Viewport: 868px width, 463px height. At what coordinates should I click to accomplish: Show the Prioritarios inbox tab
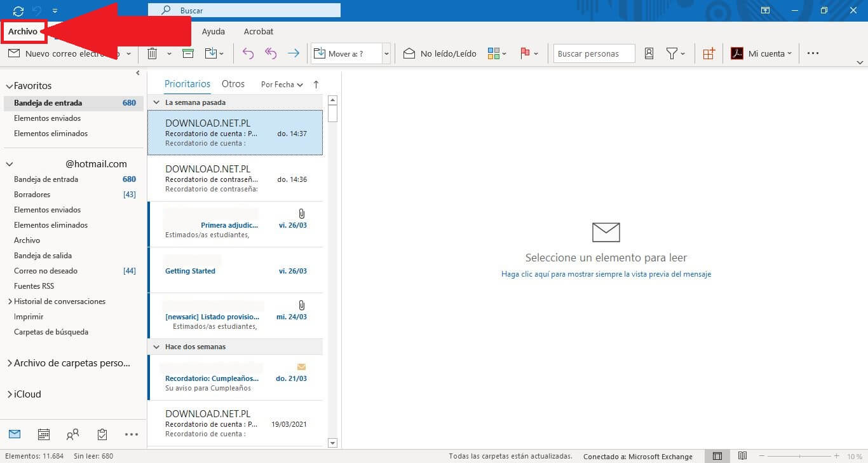click(x=187, y=84)
